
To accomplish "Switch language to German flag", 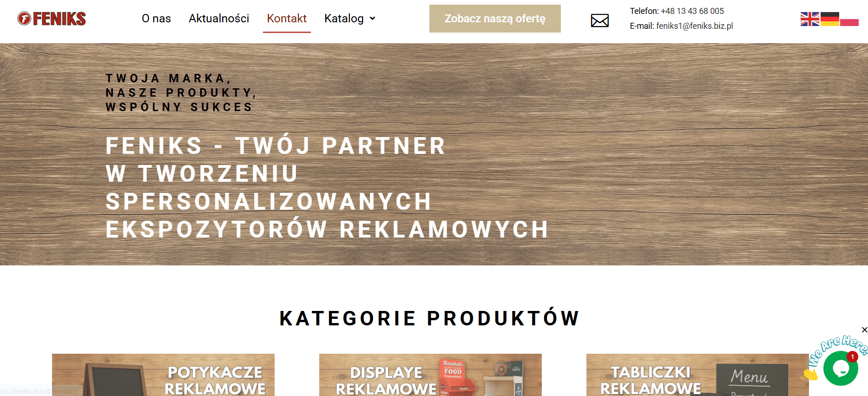I will 830,19.
